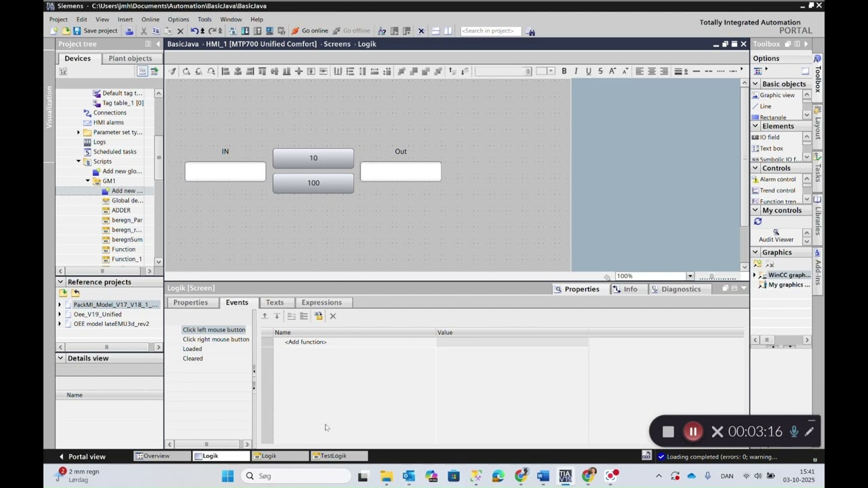
Task: Align text right in editor toolbar
Action: pyautogui.click(x=664, y=71)
